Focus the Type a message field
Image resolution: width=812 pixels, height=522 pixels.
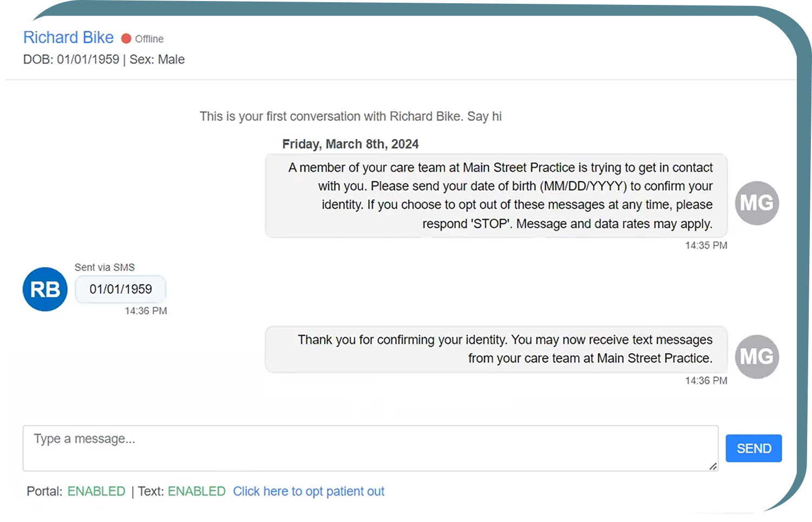point(370,448)
